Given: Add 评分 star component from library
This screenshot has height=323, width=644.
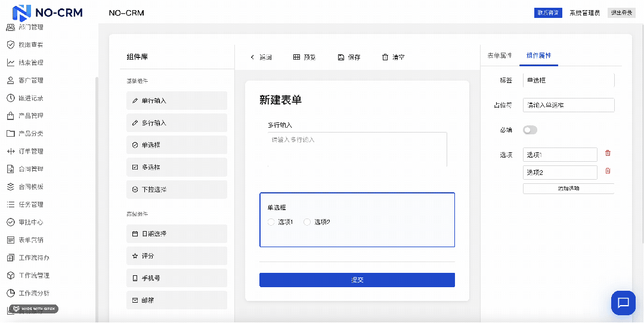Looking at the screenshot, I should pyautogui.click(x=177, y=256).
